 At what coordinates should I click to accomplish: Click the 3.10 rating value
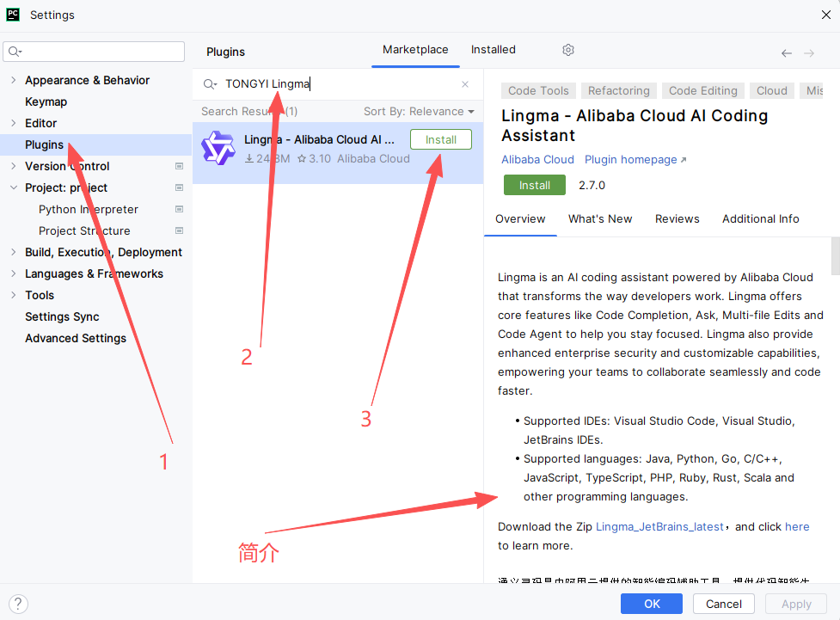(320, 158)
